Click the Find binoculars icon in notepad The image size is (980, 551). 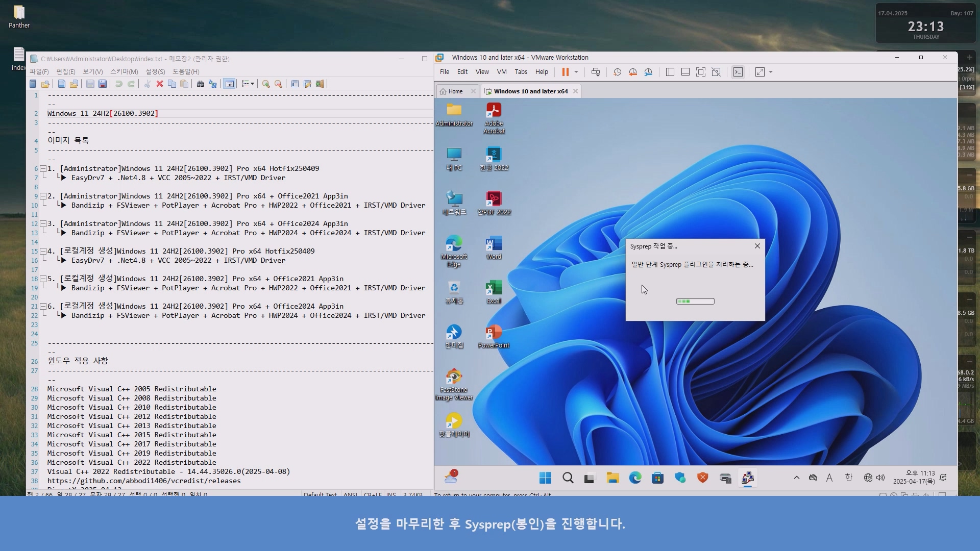tap(200, 84)
